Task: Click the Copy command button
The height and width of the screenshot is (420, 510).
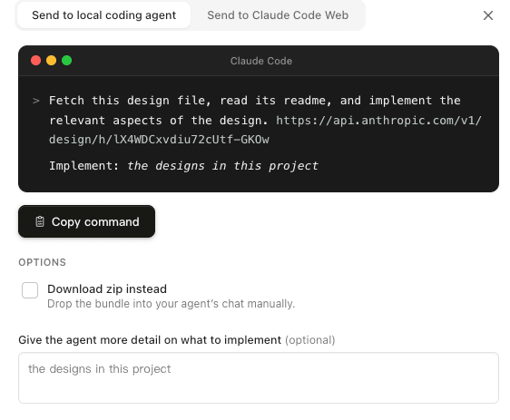Action: pyautogui.click(x=86, y=221)
